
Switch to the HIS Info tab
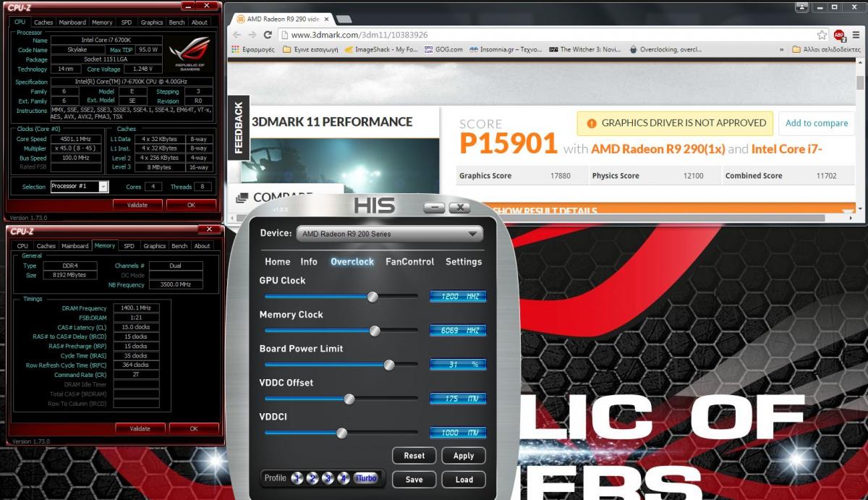(x=309, y=262)
